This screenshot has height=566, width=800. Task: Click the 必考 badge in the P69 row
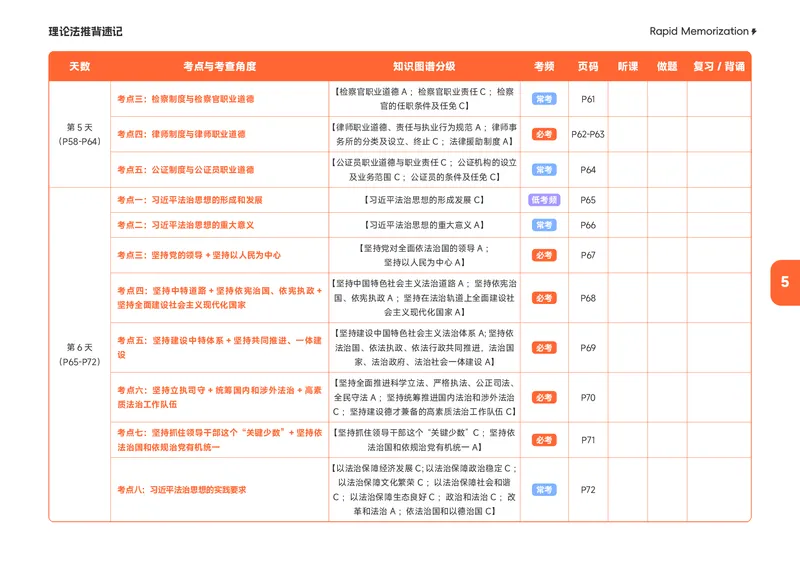544,348
